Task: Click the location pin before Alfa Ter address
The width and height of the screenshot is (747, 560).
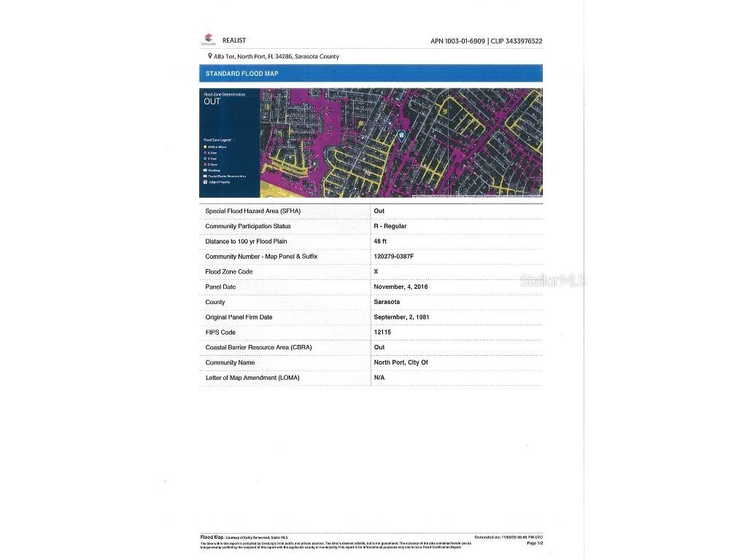Action: (210, 56)
